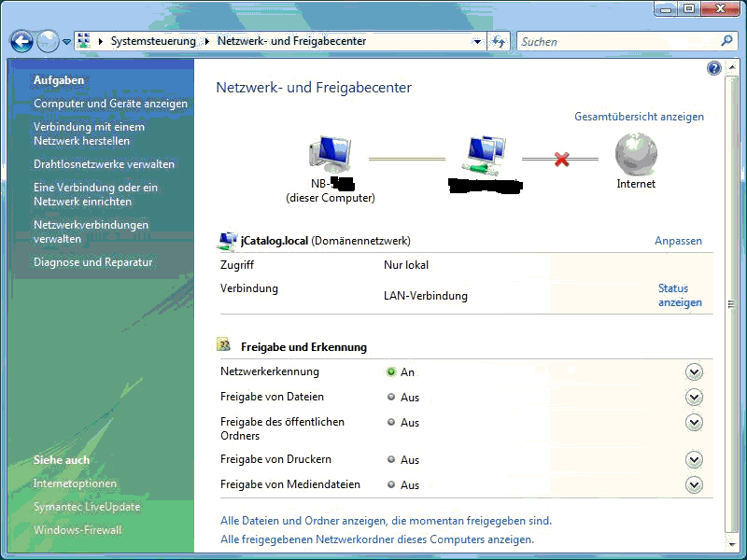Open Netzwerkverbindungen verwalten

(91, 231)
